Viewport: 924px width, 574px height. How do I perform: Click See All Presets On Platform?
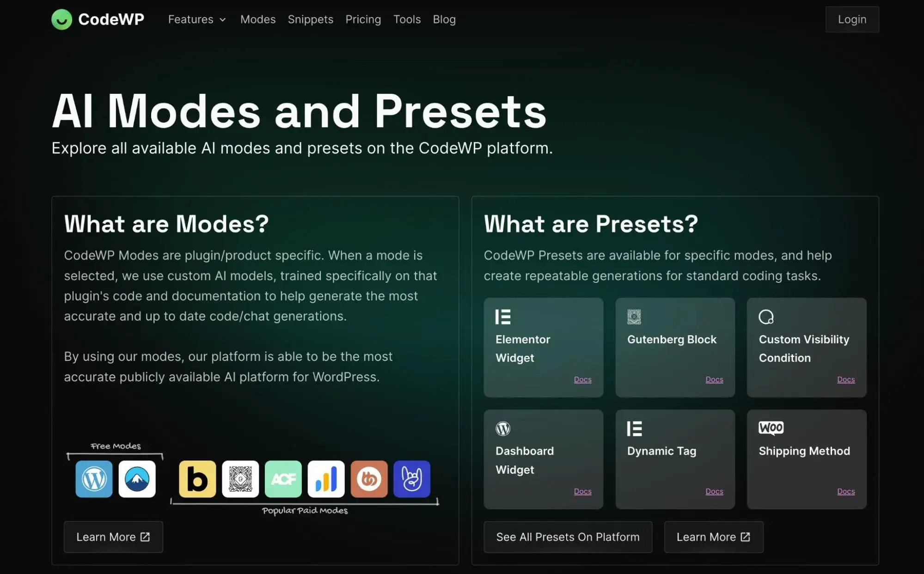tap(568, 537)
